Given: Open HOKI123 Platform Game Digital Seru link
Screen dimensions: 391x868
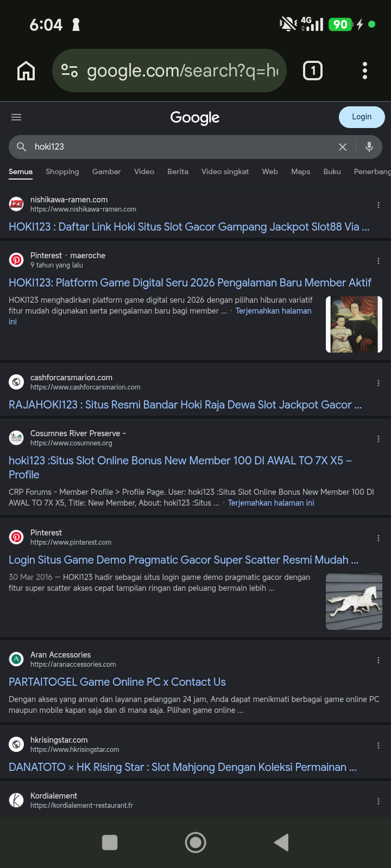Looking at the screenshot, I should (x=190, y=283).
